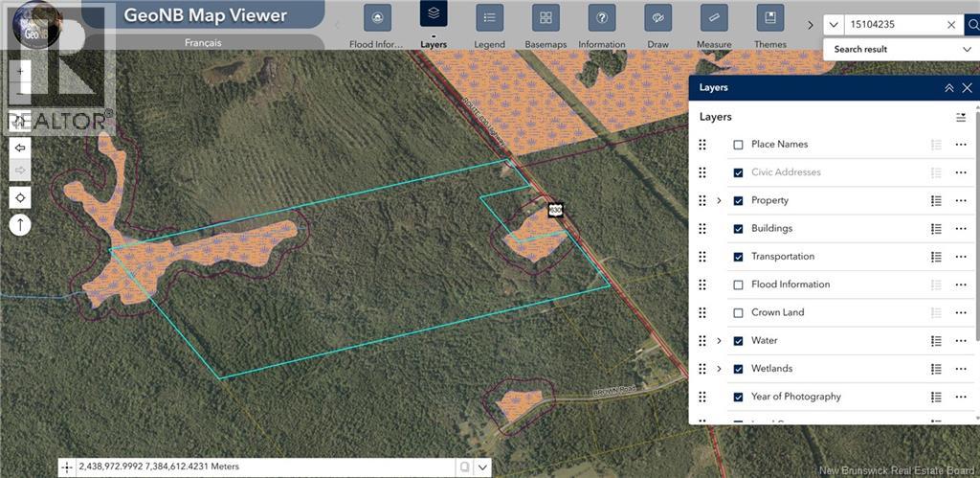Uncheck Year of Photography layer

click(738, 397)
